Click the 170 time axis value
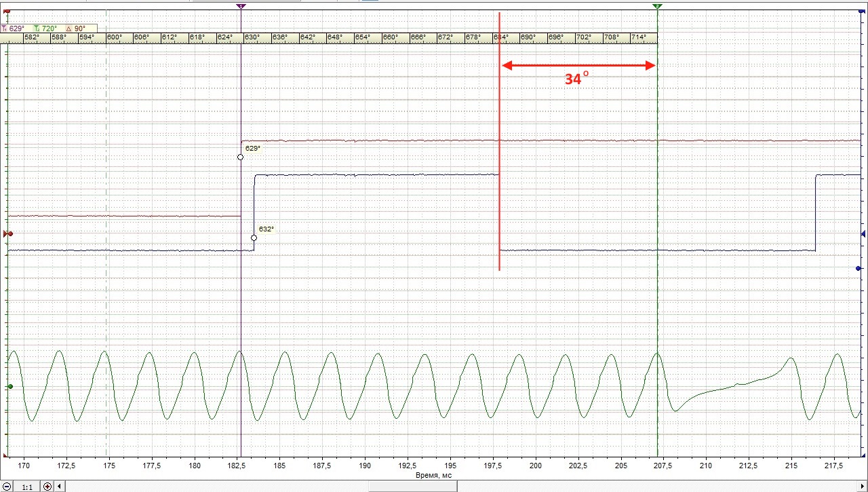Image resolution: width=868 pixels, height=492 pixels. click(x=24, y=466)
